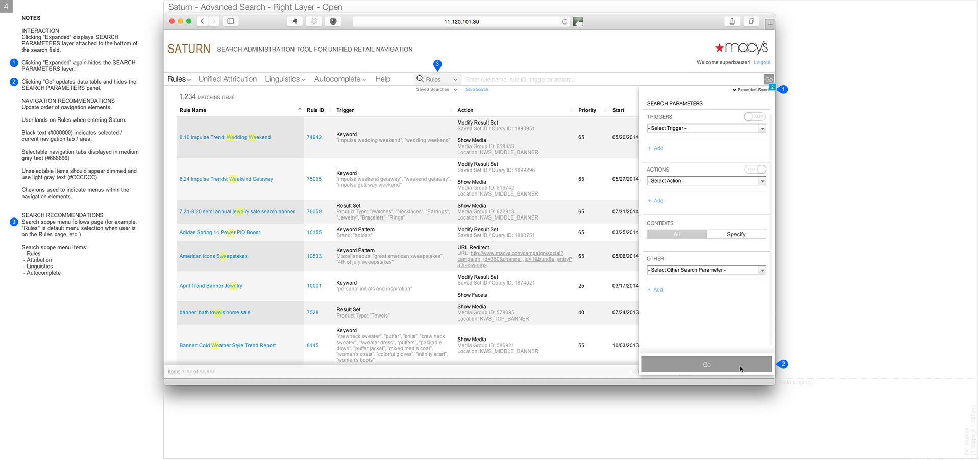Screen dimensions: 980x460
Task: Click the Macy's logo
Action: [741, 47]
